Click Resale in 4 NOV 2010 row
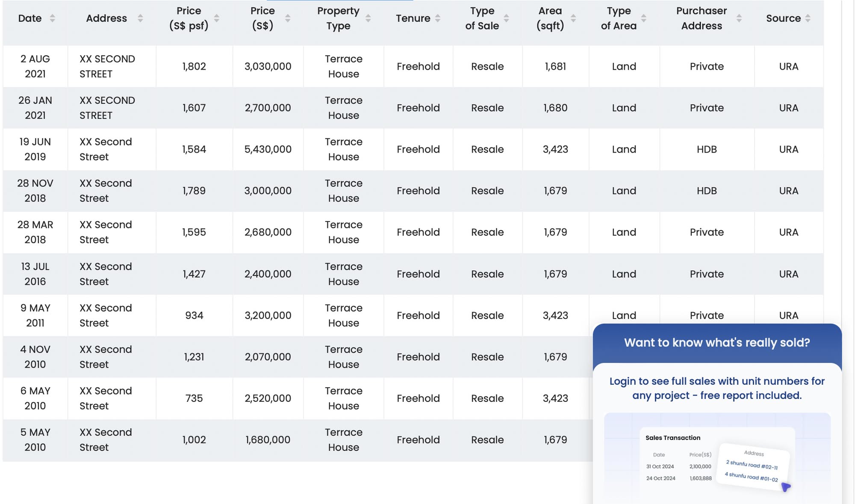 coord(487,357)
